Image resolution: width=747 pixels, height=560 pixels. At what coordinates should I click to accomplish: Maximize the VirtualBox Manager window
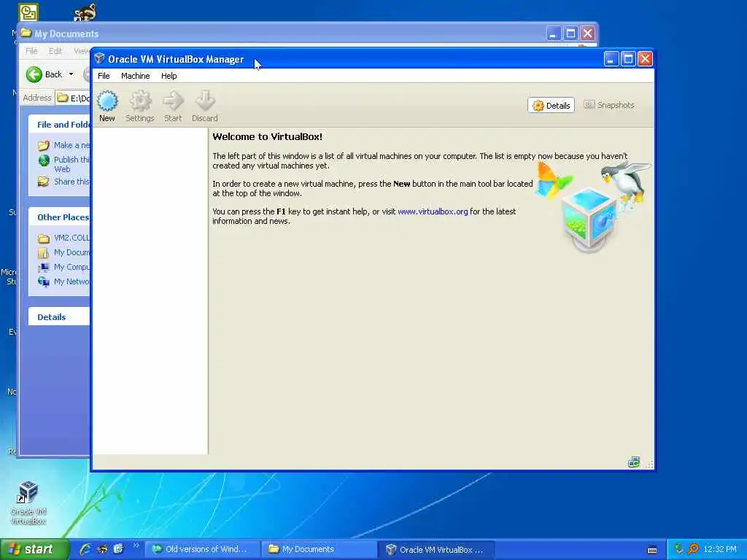628,59
